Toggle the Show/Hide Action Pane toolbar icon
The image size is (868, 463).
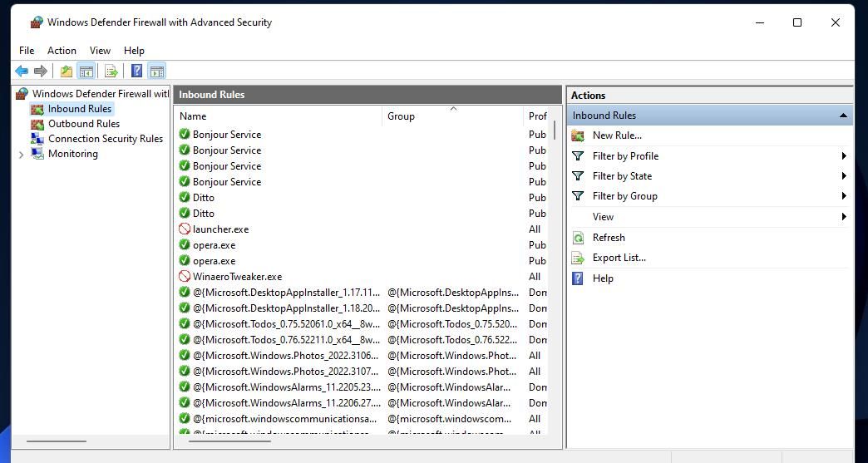(x=157, y=71)
